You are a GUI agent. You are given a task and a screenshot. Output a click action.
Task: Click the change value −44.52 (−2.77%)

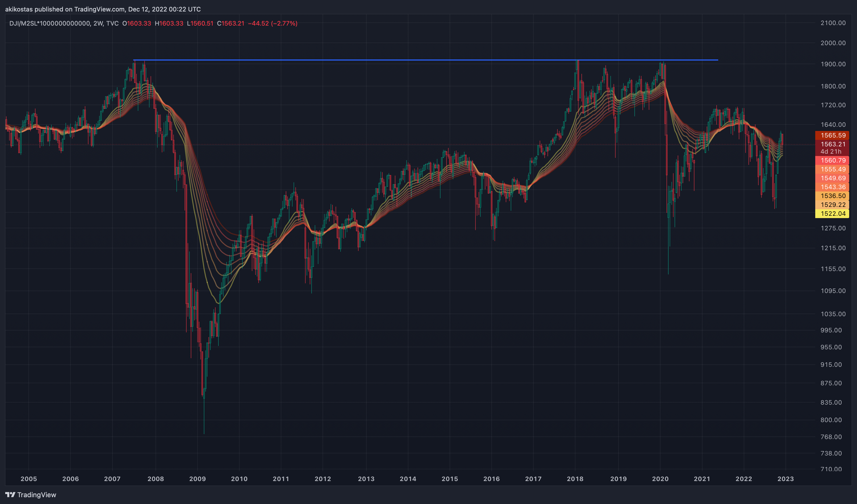273,23
